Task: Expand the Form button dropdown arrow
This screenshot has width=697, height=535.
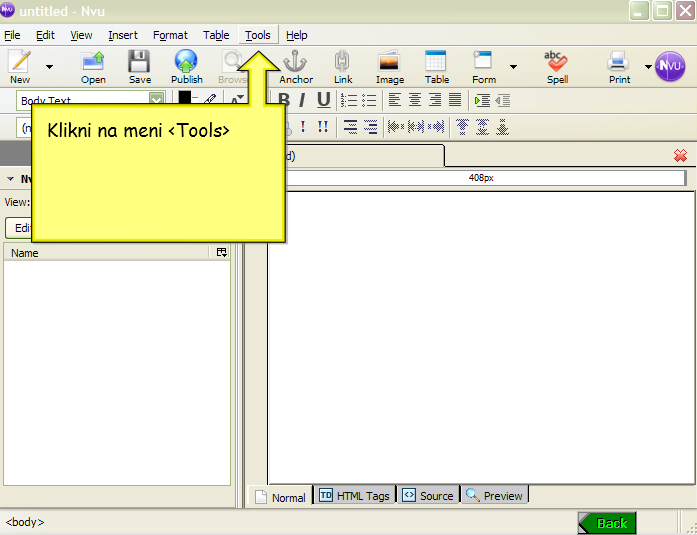Action: (x=513, y=67)
